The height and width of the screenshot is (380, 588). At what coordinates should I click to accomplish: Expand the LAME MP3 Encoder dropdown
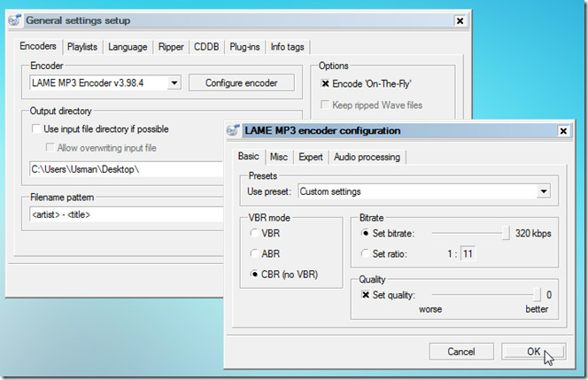coord(174,83)
